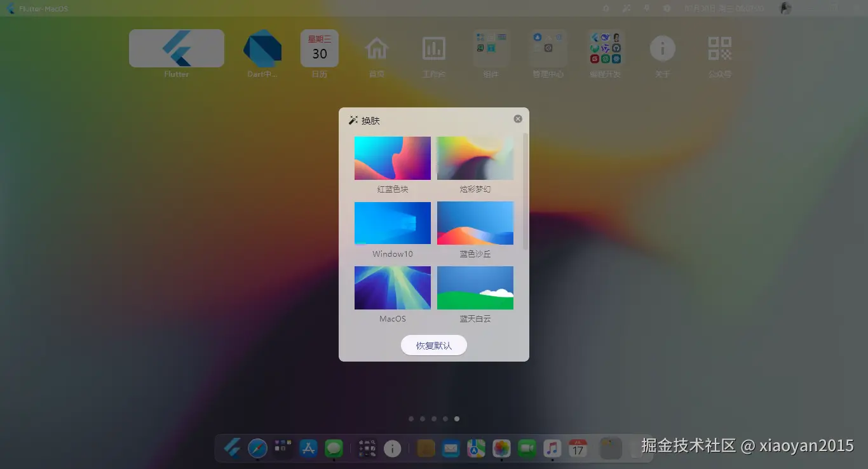Open the Flutter desktop shortcut
Image resolution: width=868 pixels, height=469 pixels.
tap(177, 49)
